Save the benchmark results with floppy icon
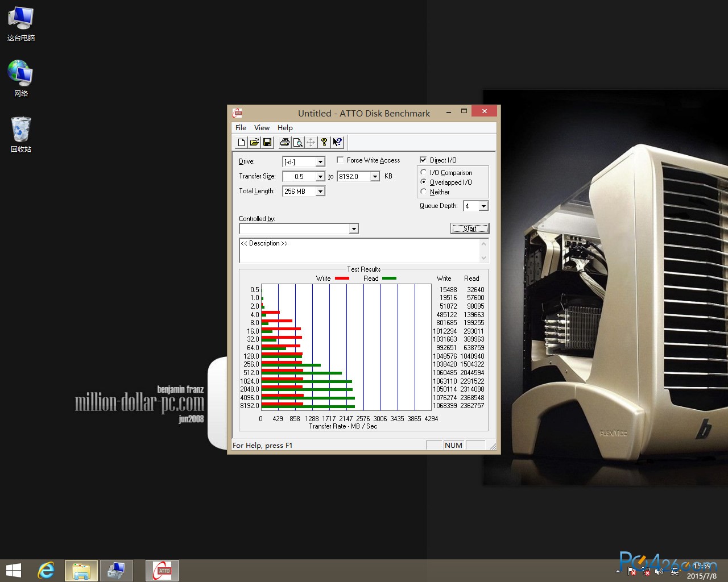Viewport: 728px width, 582px height. click(x=267, y=143)
